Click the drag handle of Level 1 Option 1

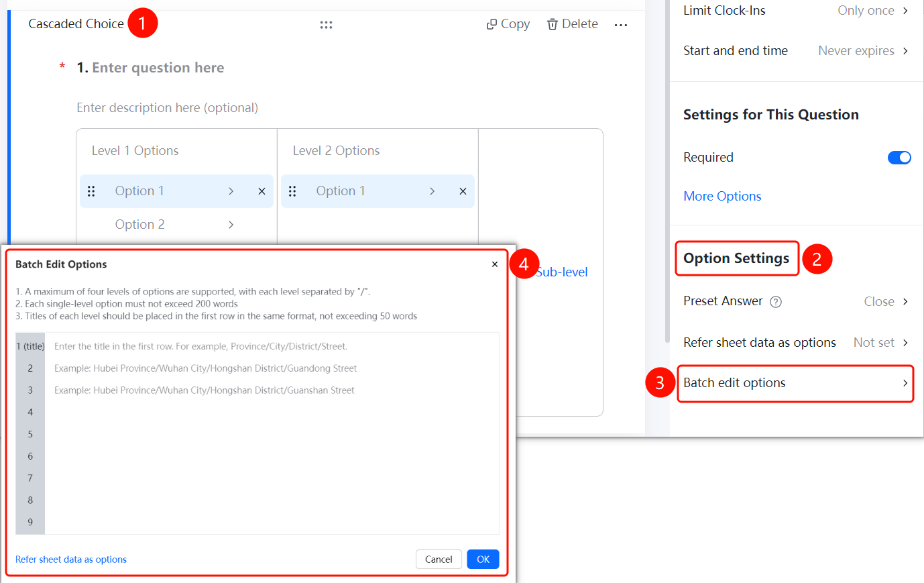[x=91, y=191]
